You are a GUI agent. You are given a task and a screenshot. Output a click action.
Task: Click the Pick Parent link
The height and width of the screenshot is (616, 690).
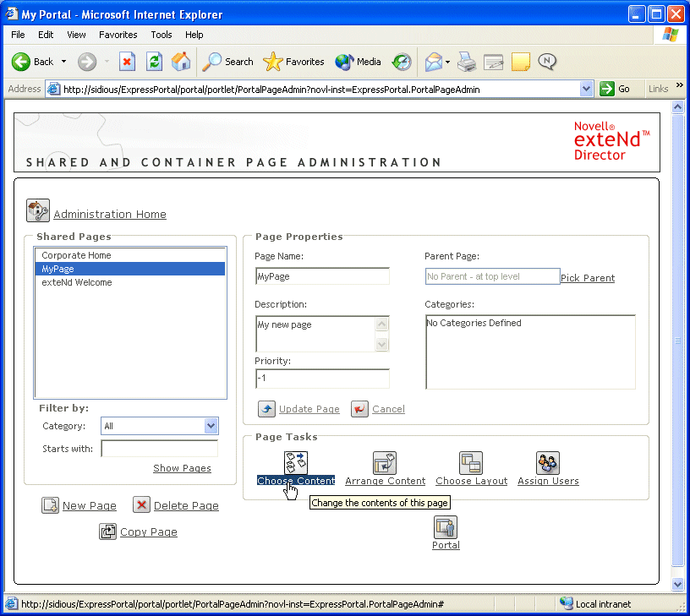point(588,278)
